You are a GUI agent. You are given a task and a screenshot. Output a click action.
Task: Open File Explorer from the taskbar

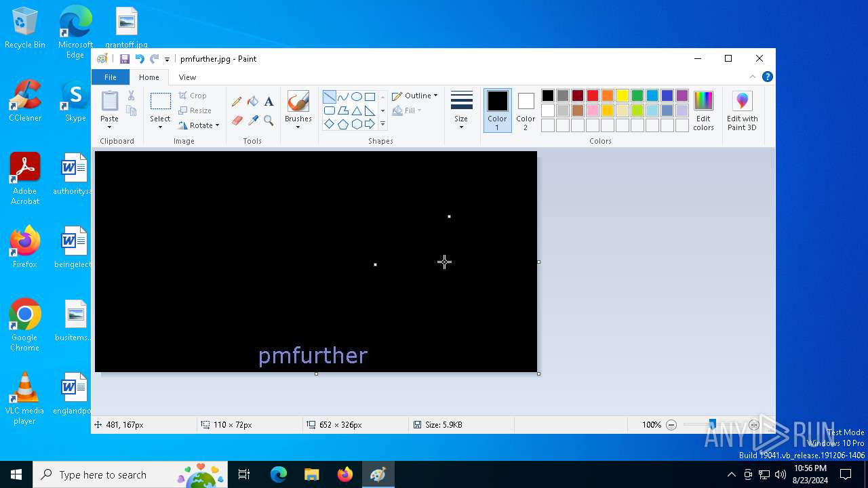pos(312,474)
